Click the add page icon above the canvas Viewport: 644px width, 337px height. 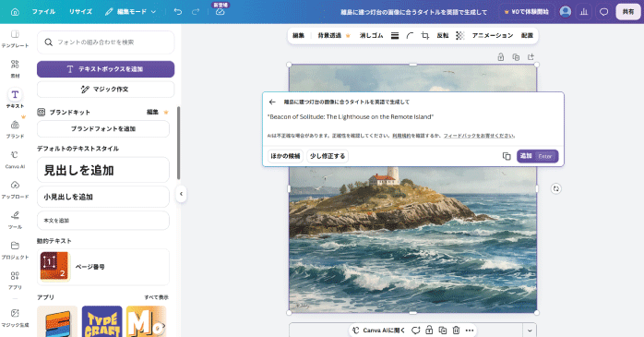531,57
